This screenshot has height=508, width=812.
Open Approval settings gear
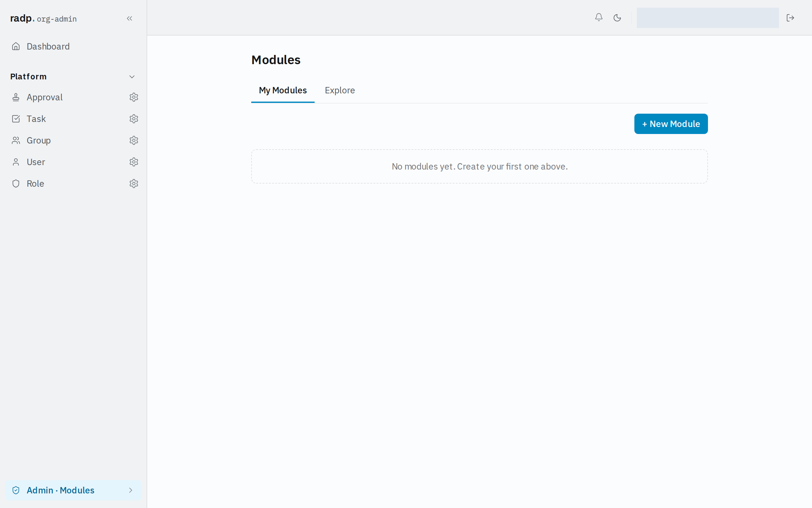134,97
